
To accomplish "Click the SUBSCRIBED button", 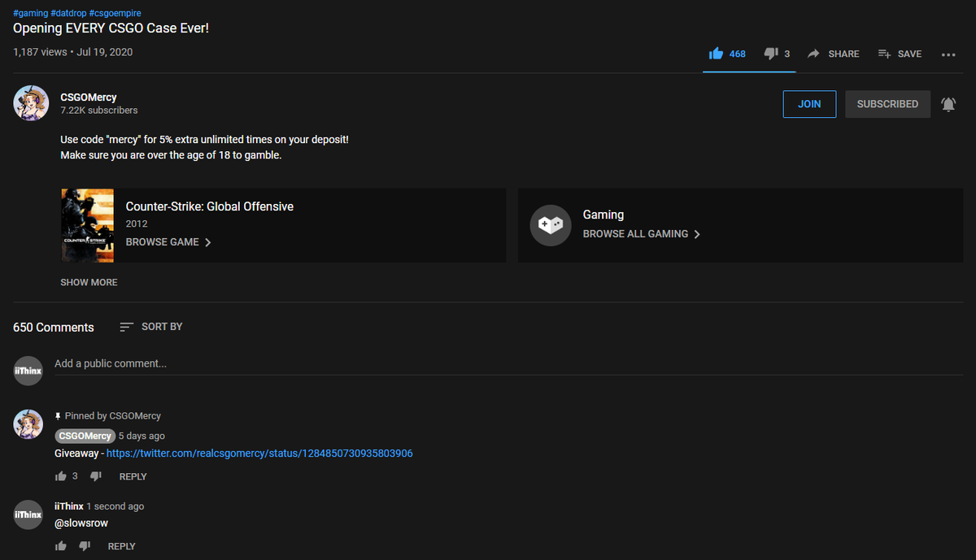I will click(887, 104).
